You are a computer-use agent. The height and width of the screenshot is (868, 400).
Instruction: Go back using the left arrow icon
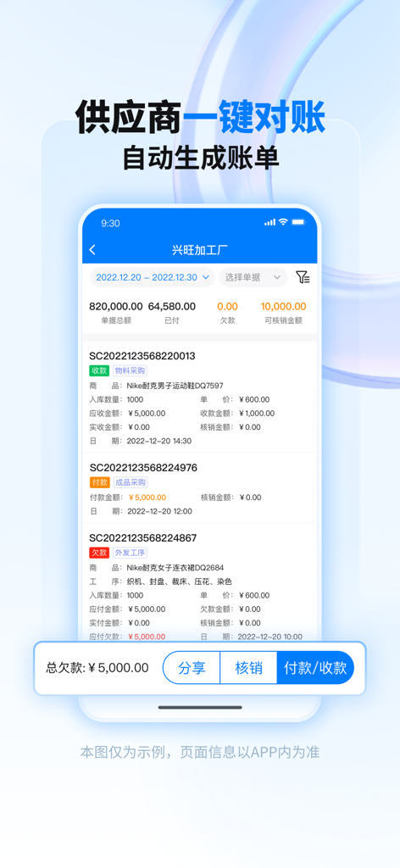point(92,250)
